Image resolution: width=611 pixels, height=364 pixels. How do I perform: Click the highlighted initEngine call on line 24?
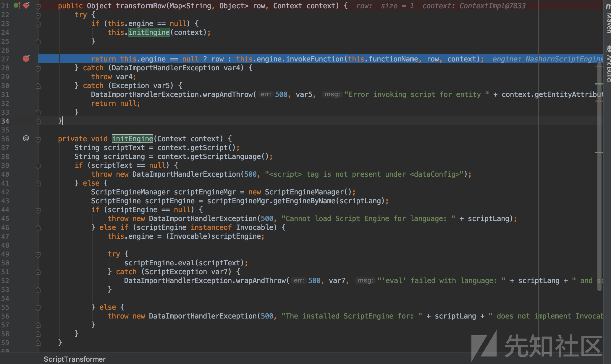click(x=149, y=32)
